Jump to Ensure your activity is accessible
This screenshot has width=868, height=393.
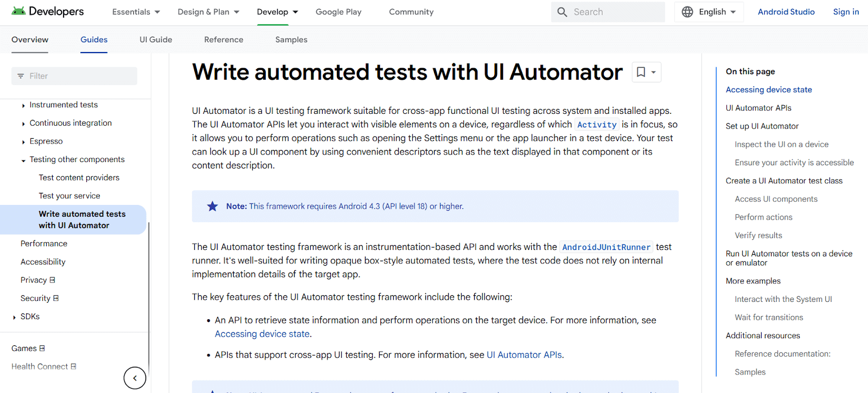click(x=794, y=163)
